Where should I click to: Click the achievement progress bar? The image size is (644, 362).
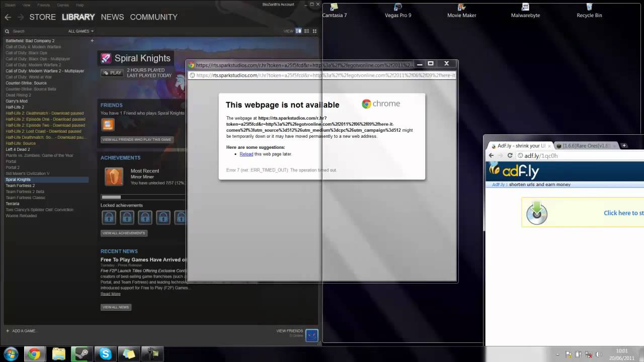[142, 197]
